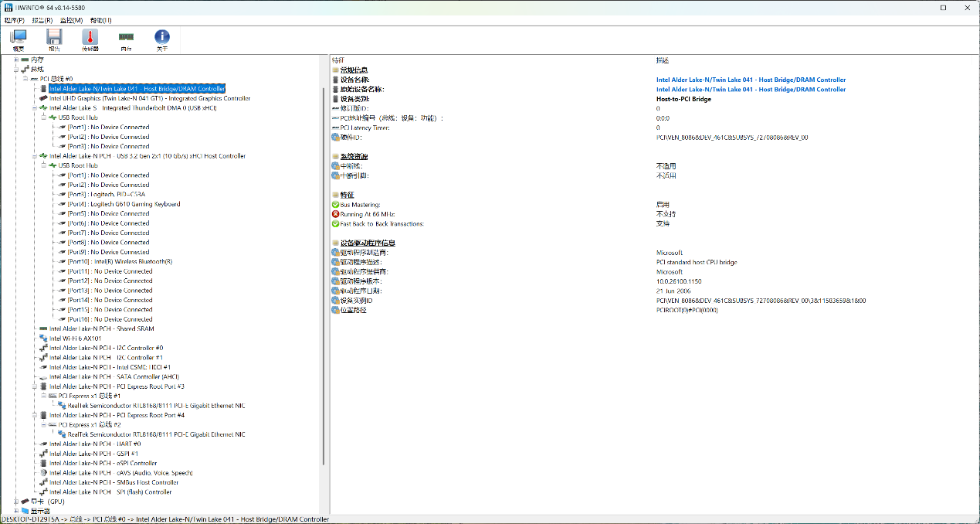Expand the 内存 tree node
This screenshot has height=524, width=980.
tap(16, 60)
